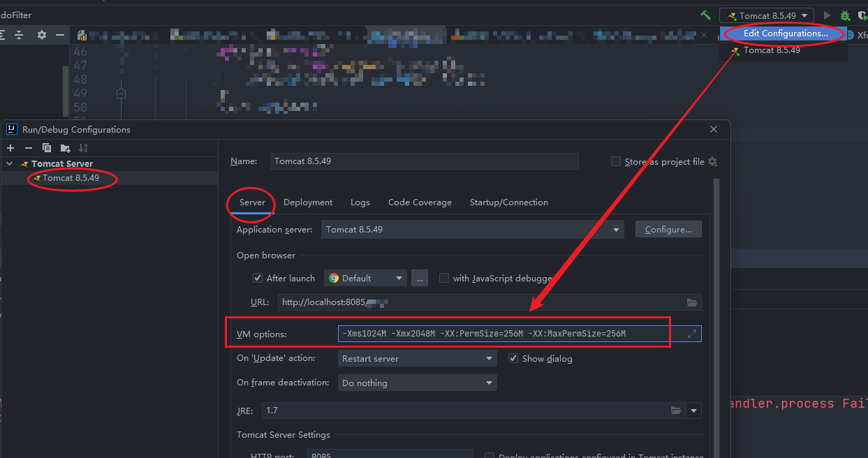Click the Open browser section label
The height and width of the screenshot is (458, 868).
tap(266, 256)
